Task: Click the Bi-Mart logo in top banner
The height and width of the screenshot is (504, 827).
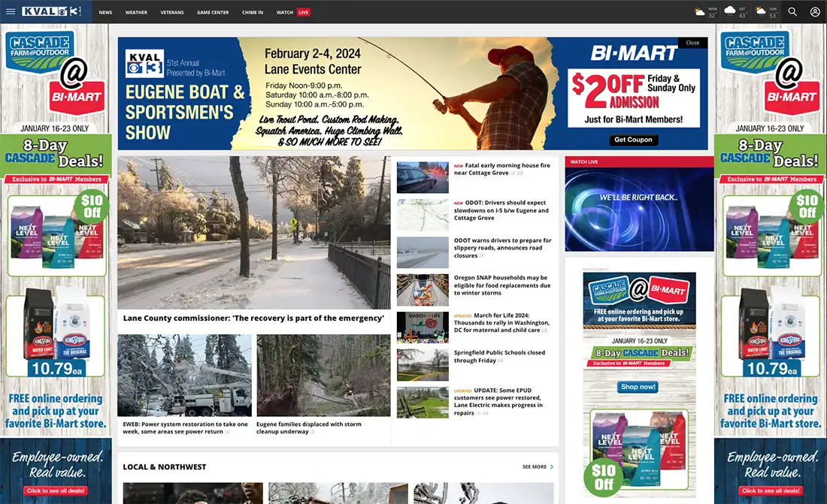Action: (634, 53)
